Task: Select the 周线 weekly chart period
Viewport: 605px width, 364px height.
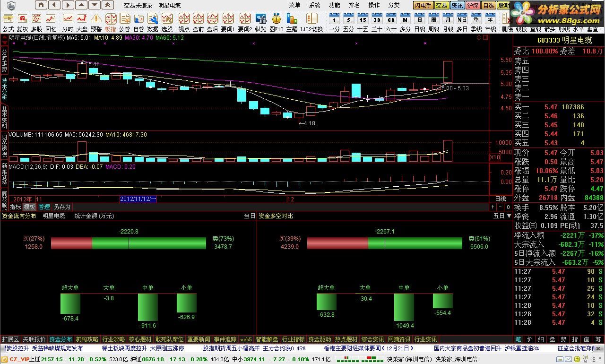Action: (x=433, y=22)
